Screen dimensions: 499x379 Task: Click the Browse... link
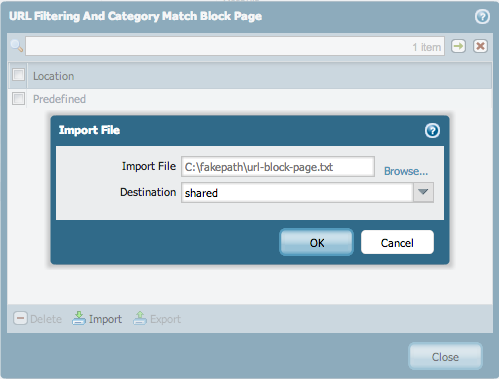(x=406, y=171)
